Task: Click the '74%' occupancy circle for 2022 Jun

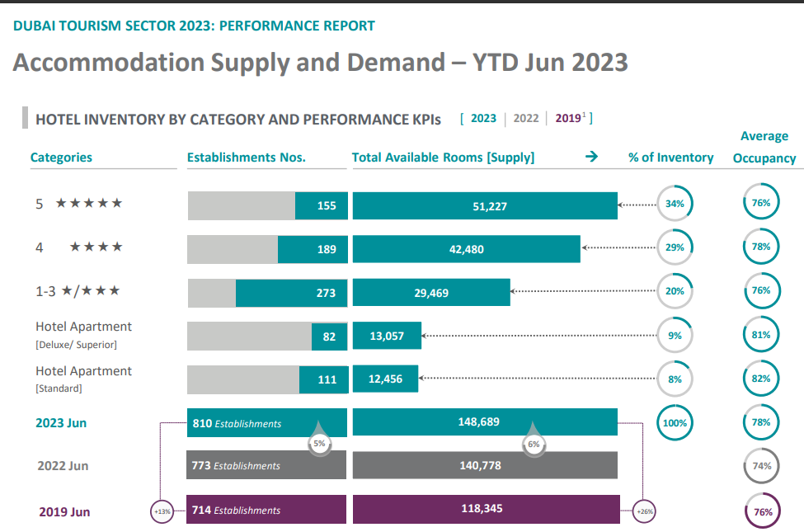Action: tap(761, 466)
